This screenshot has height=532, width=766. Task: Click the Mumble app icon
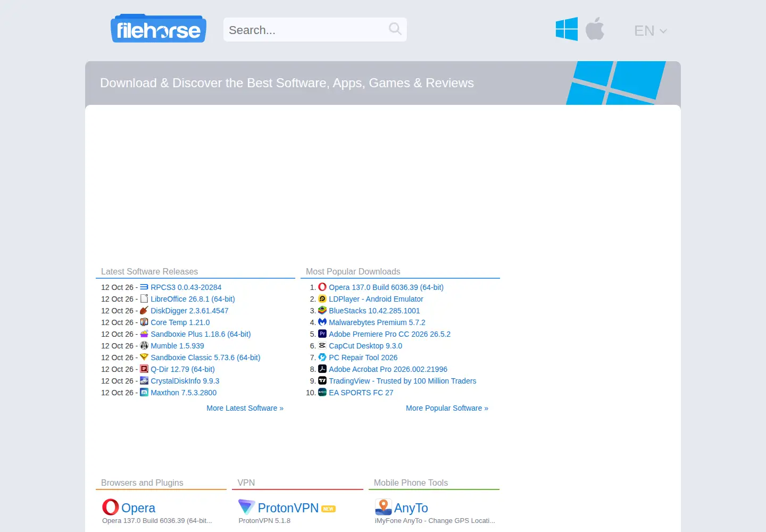pos(144,345)
